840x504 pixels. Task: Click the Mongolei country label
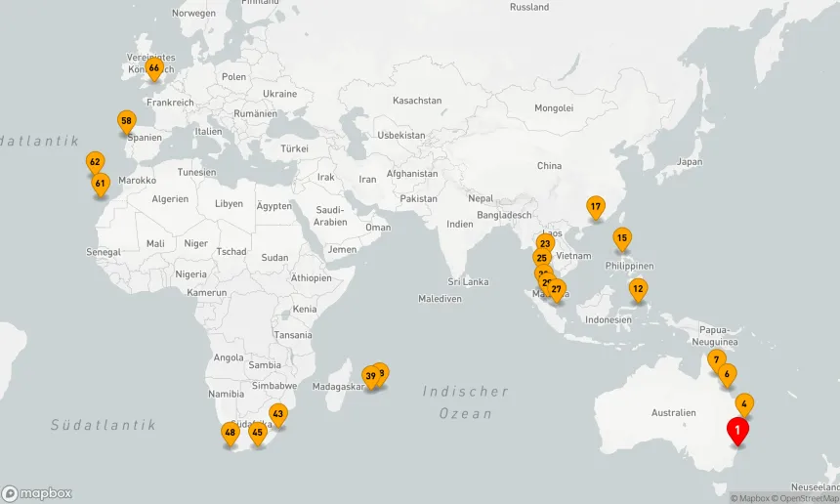[x=554, y=108]
